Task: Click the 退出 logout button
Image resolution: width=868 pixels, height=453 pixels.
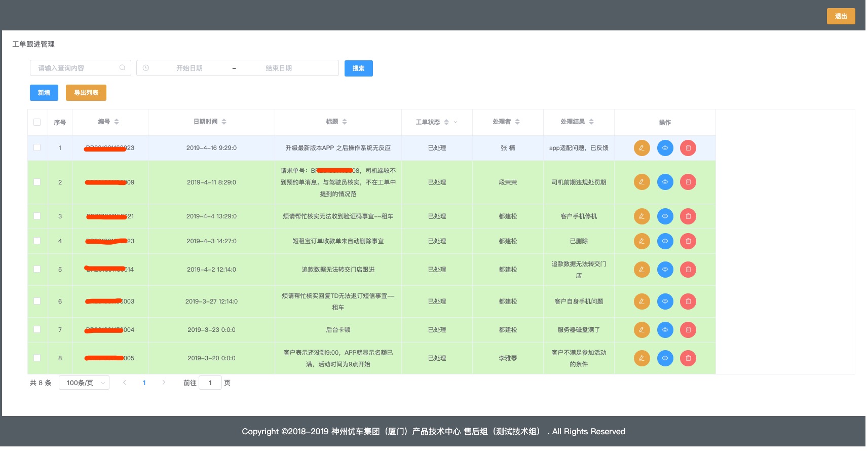Action: point(841,16)
